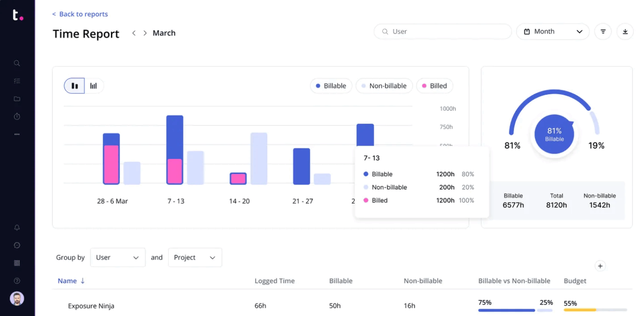Screen dimensions: 644x316
Task: Toggle the Non-billable legend pill
Action: (384, 85)
